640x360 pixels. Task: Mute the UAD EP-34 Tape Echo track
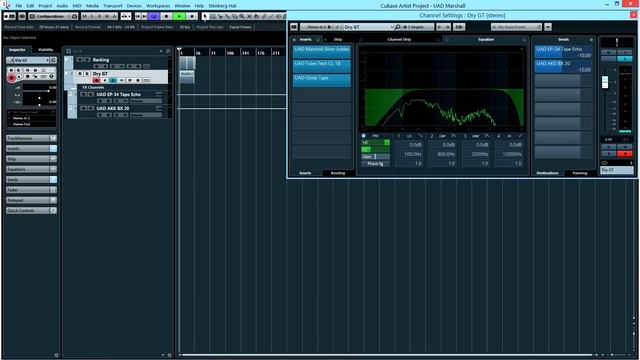click(84, 94)
